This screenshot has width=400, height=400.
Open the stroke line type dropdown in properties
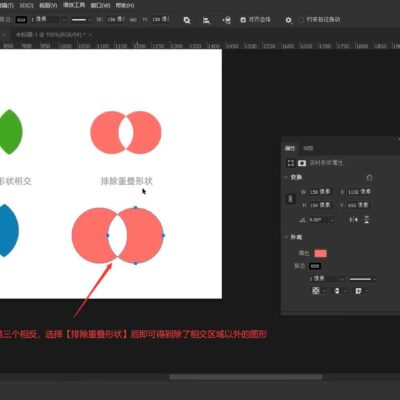362,279
